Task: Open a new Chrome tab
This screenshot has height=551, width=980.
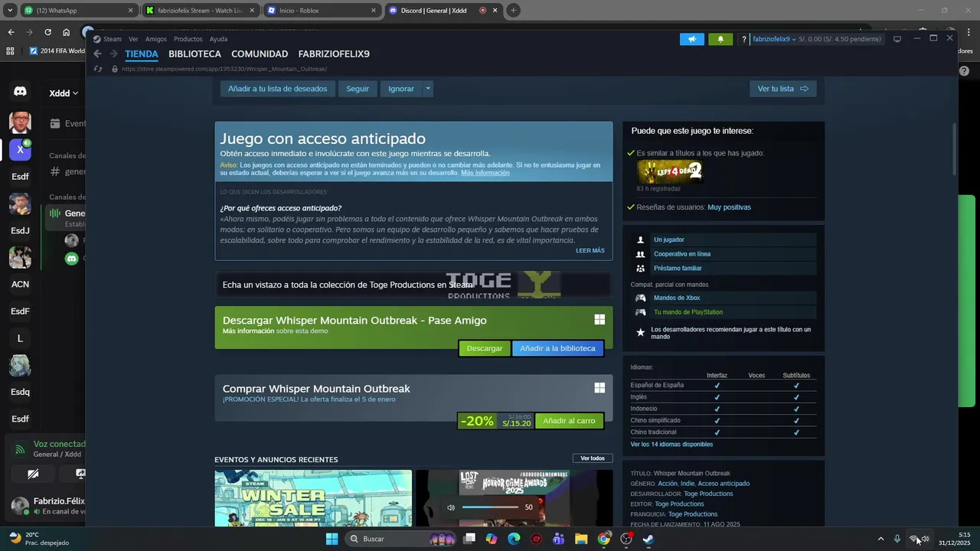Action: pos(513,10)
